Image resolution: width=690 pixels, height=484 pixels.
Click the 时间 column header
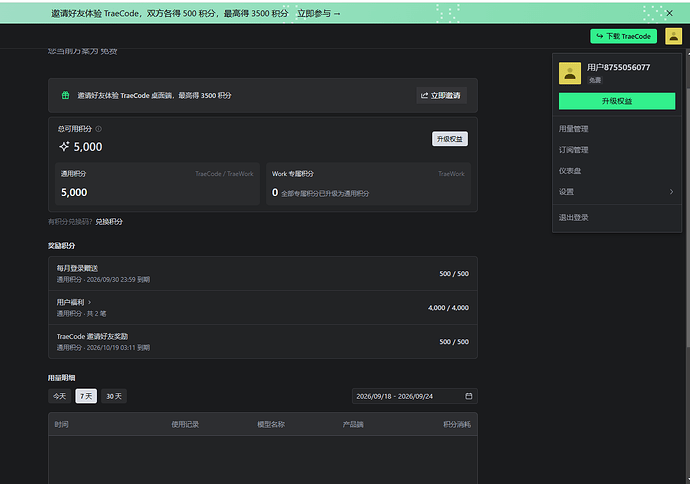coord(61,424)
